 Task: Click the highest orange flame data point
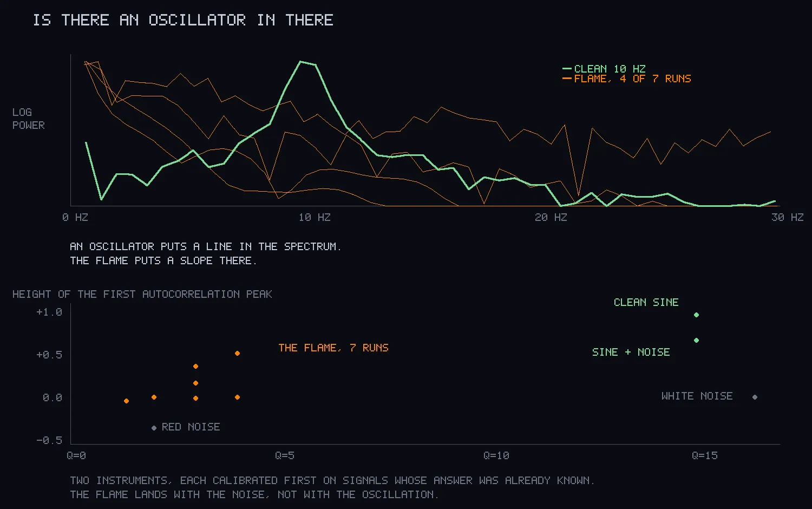tap(238, 353)
